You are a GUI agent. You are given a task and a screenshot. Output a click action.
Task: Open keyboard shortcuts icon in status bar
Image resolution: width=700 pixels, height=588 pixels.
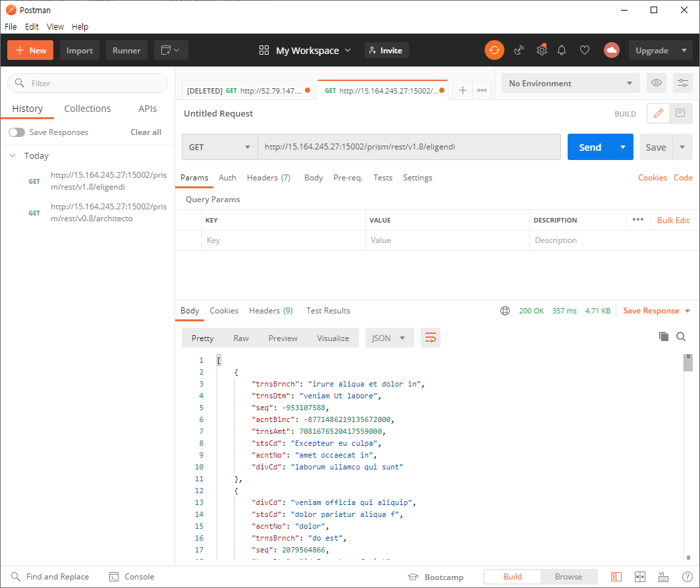pos(663,577)
